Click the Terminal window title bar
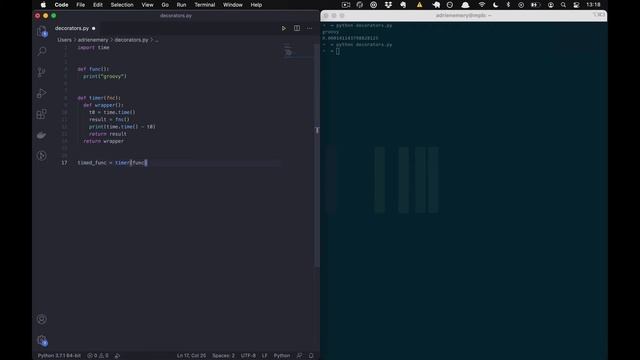640x360 pixels. coord(464,16)
